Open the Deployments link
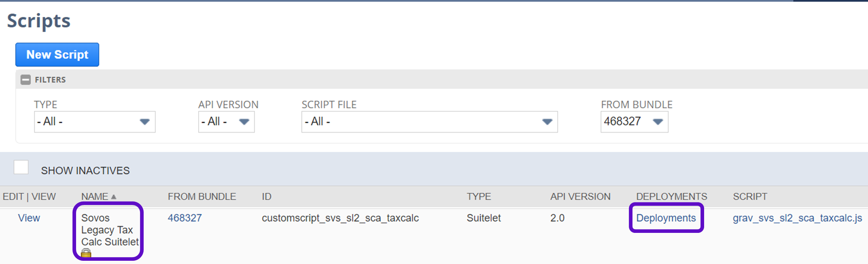 click(666, 218)
